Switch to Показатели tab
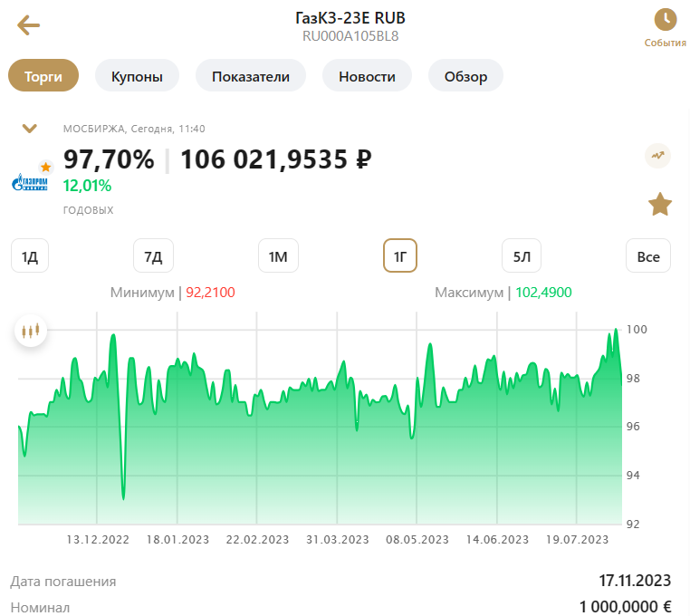Image resolution: width=690 pixels, height=616 pixels. coord(251,76)
